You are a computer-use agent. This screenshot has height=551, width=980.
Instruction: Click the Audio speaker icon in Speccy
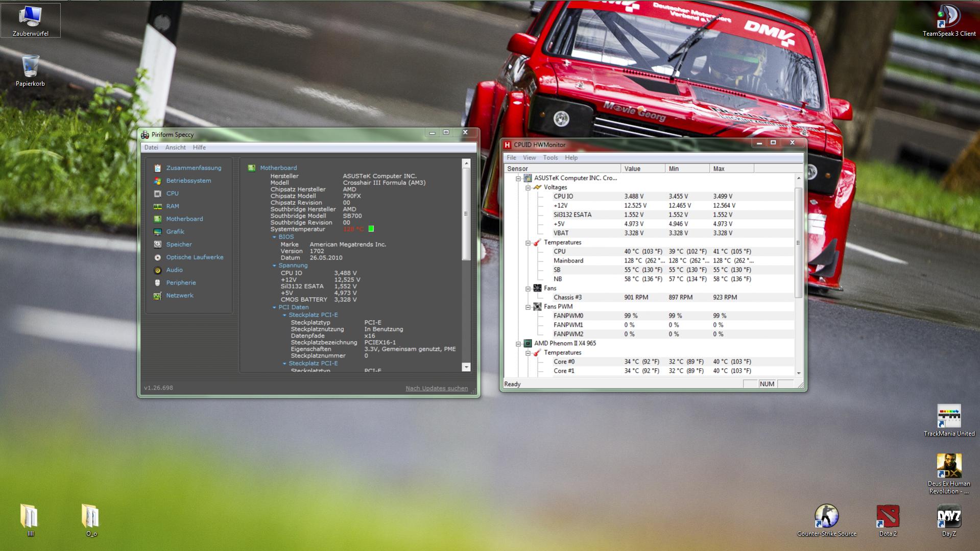[x=157, y=270]
